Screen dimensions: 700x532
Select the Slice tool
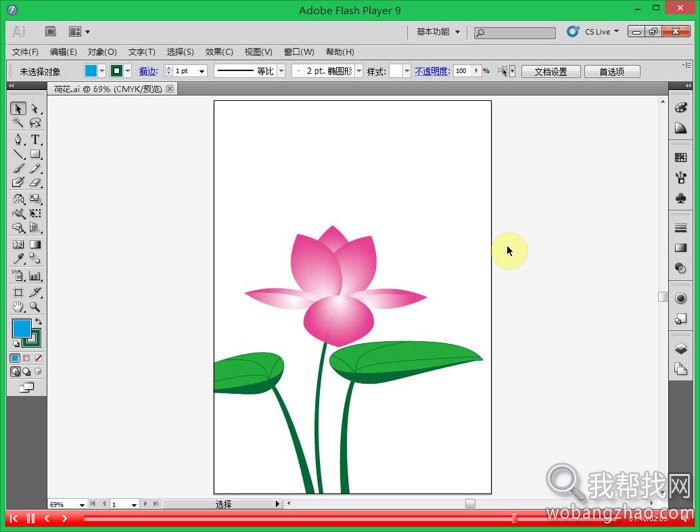click(35, 292)
